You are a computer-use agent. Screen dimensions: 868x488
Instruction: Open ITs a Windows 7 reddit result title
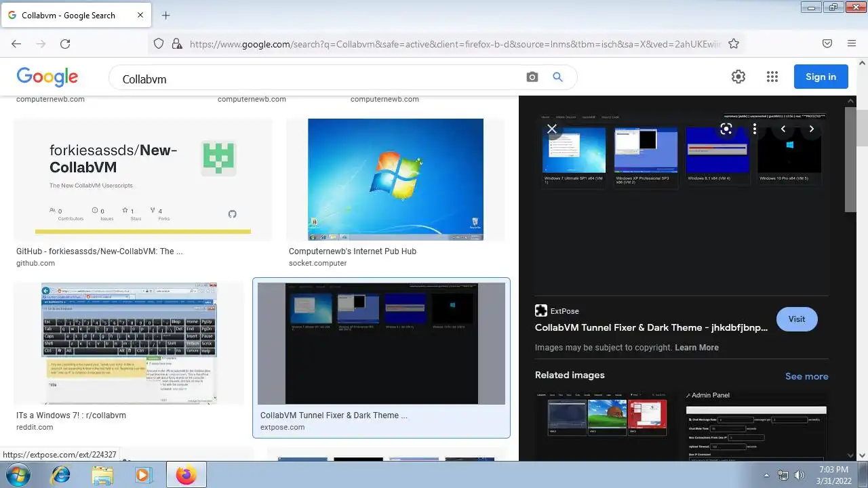coord(71,415)
